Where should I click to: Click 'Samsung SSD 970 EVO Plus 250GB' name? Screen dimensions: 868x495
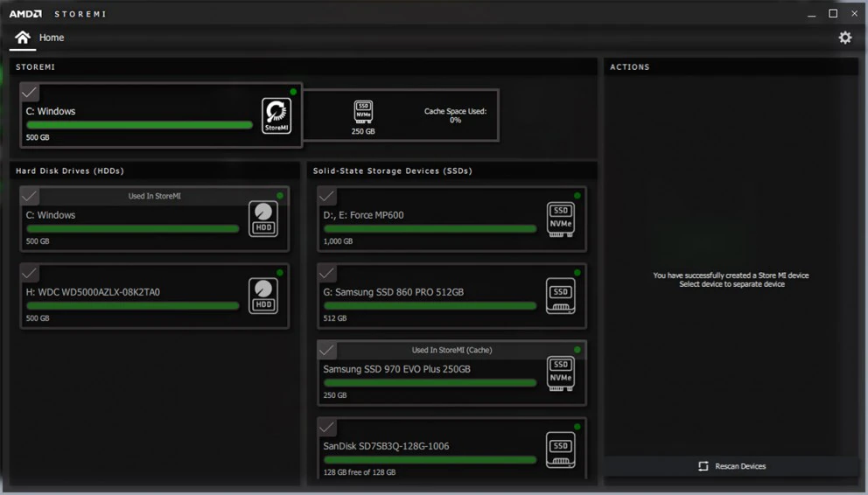[397, 369]
